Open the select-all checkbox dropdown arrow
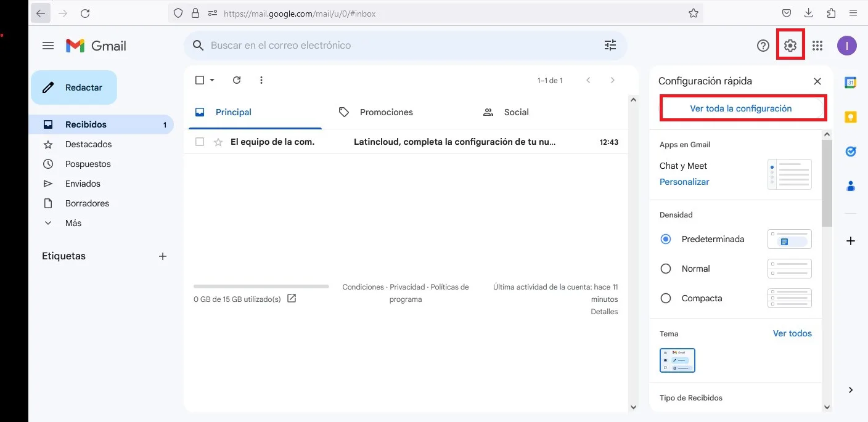Screen dimensions: 868x422 click(x=212, y=80)
